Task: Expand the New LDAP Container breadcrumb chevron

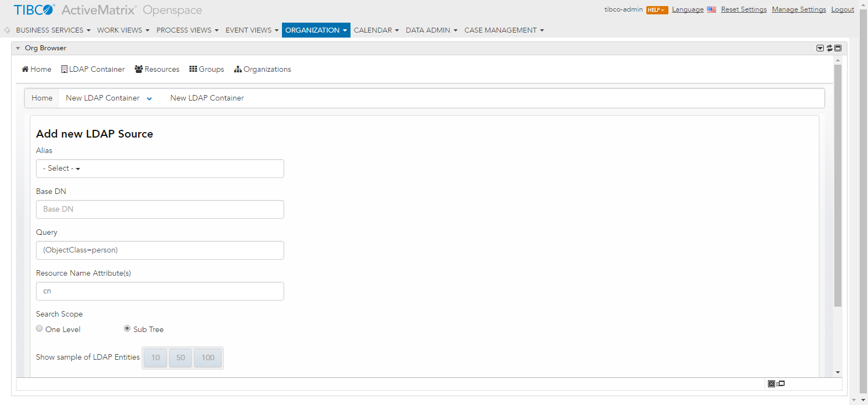Action: pyautogui.click(x=149, y=98)
